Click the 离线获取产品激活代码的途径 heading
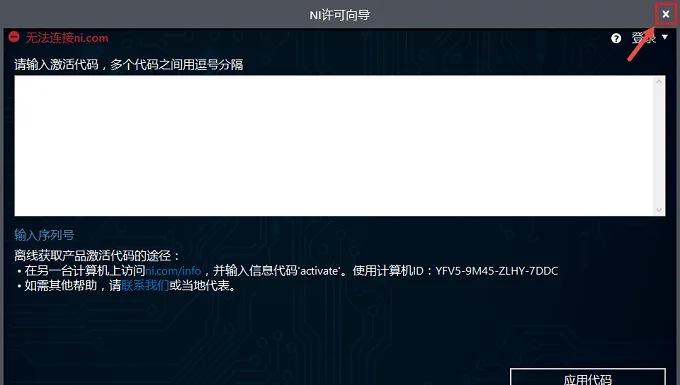The image size is (680, 385). [97, 256]
